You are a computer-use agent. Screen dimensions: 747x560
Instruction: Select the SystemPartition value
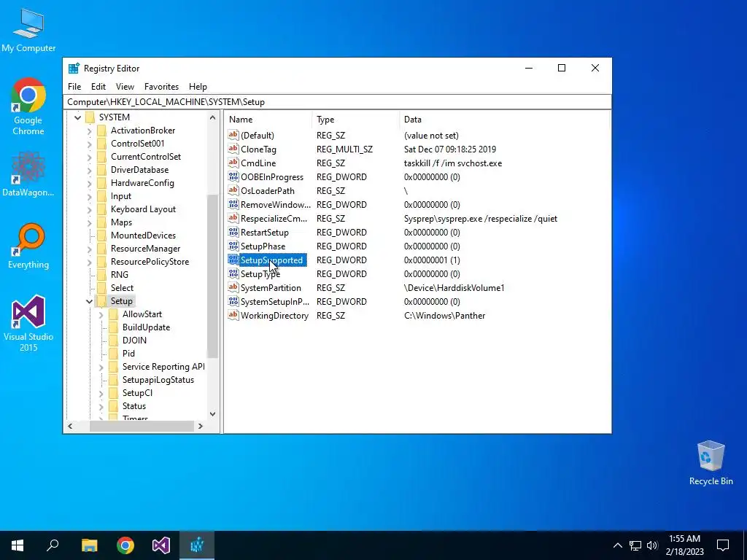271,287
